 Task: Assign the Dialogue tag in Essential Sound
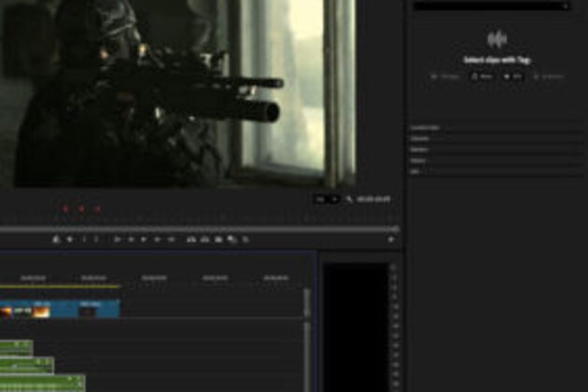[x=445, y=77]
